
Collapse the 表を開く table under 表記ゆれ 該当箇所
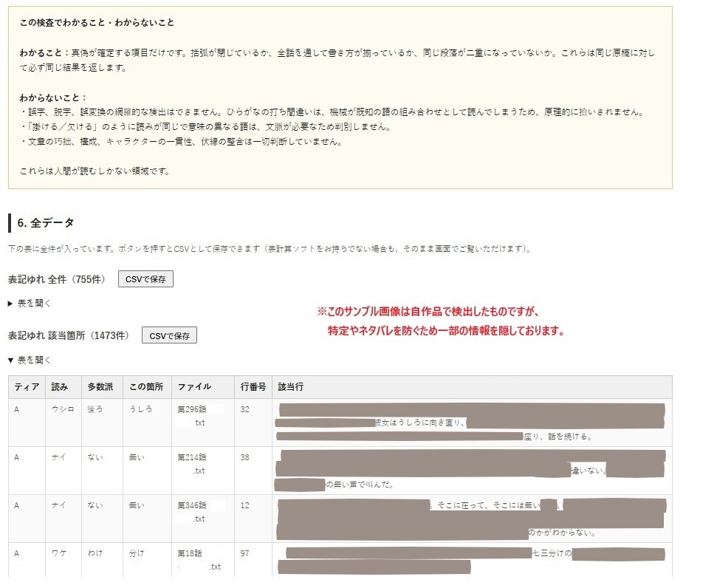tap(30, 360)
